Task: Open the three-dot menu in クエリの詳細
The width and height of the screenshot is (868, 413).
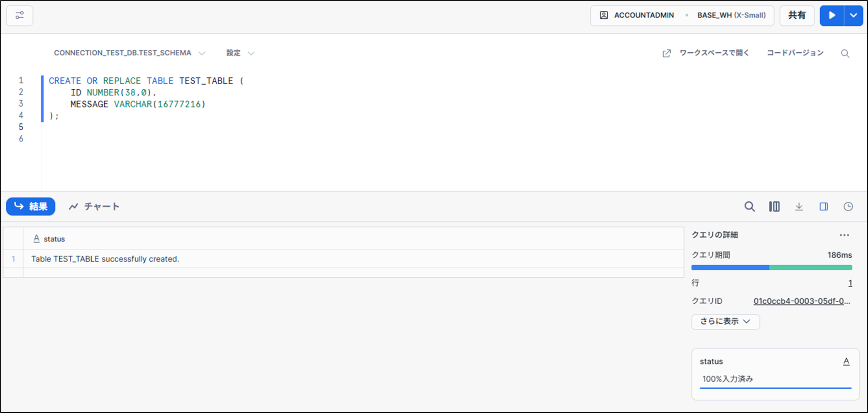Action: click(844, 235)
